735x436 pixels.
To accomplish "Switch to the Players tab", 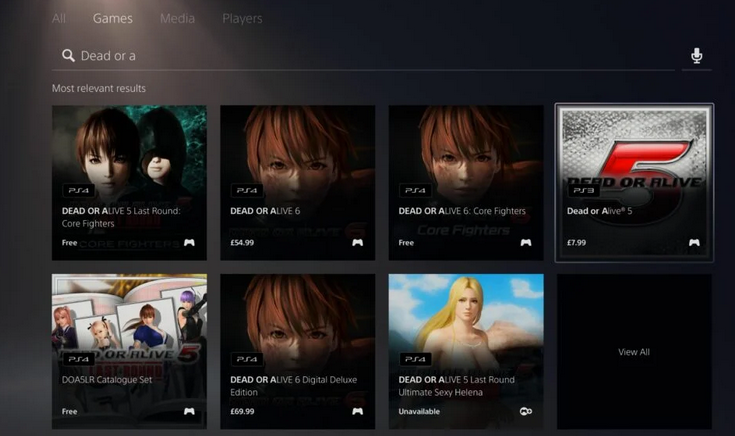I will [x=242, y=18].
